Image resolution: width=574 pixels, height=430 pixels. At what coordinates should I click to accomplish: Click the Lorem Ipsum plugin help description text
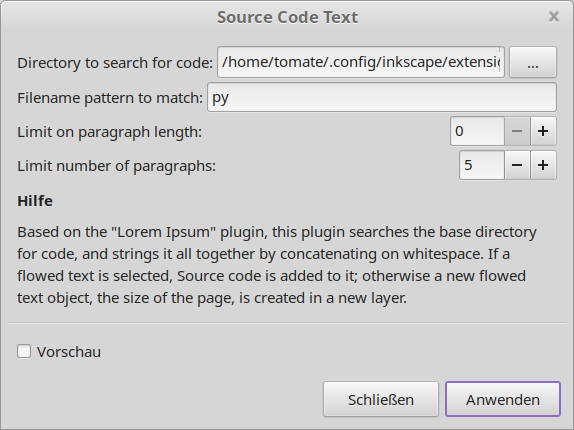[x=277, y=265]
